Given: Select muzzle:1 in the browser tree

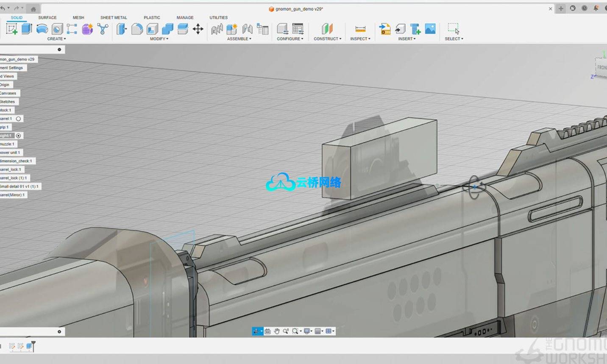Looking at the screenshot, I should pos(7,144).
